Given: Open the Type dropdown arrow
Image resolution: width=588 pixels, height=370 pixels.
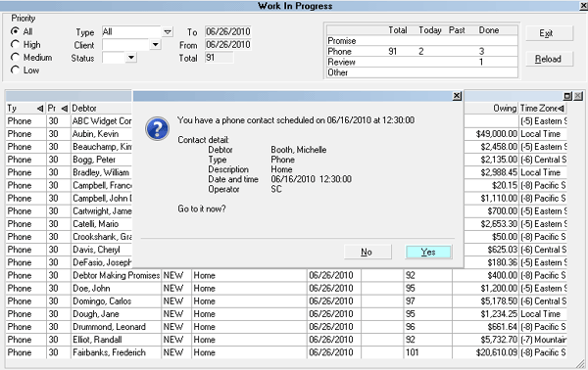Looking at the screenshot, I should (168, 32).
